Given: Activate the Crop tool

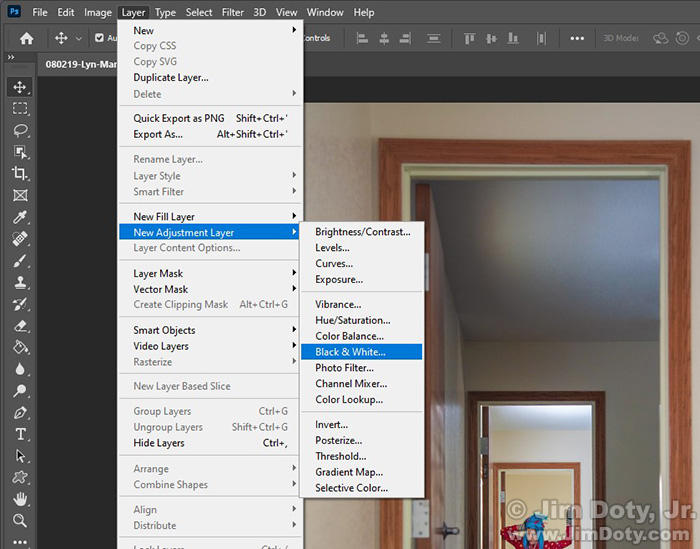Looking at the screenshot, I should tap(20, 174).
